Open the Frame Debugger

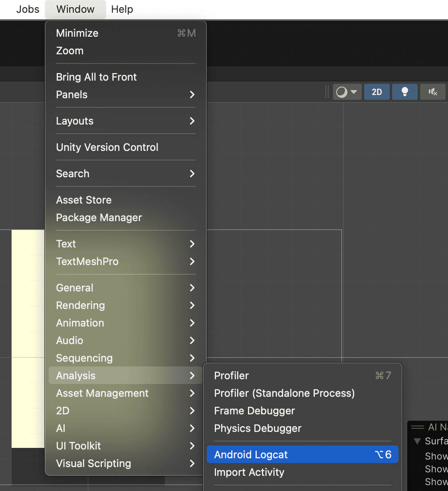(303, 411)
